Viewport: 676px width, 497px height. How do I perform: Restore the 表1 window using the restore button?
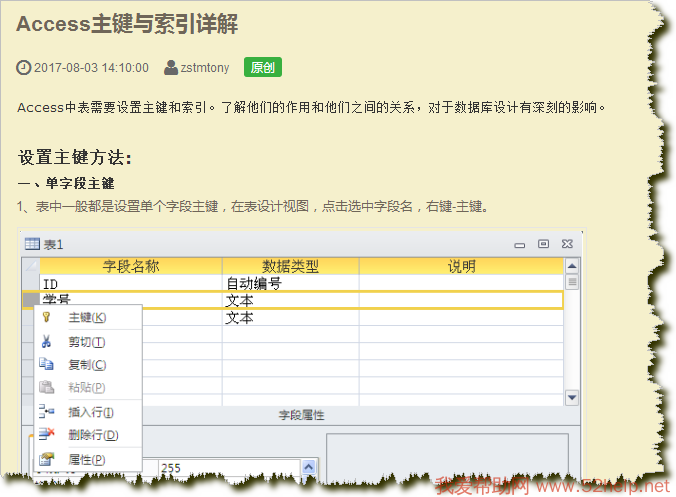pos(543,243)
